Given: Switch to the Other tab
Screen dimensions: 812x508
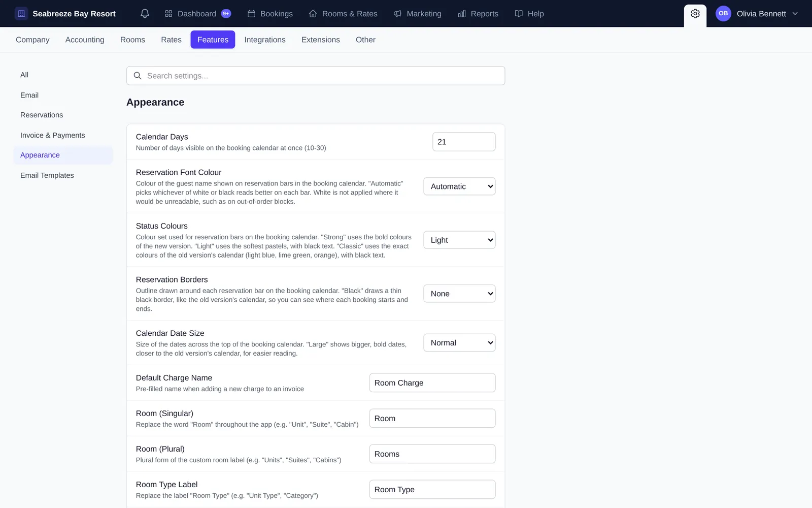Looking at the screenshot, I should [365, 40].
